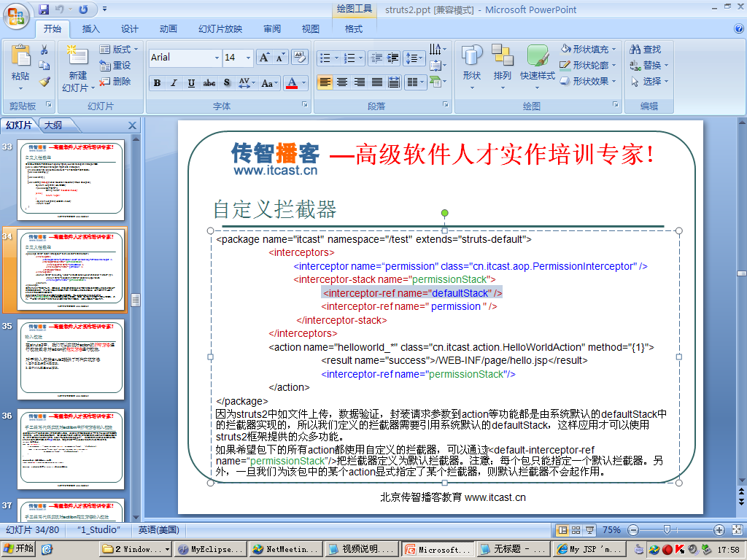Decrease font size with the small A button

tap(280, 58)
